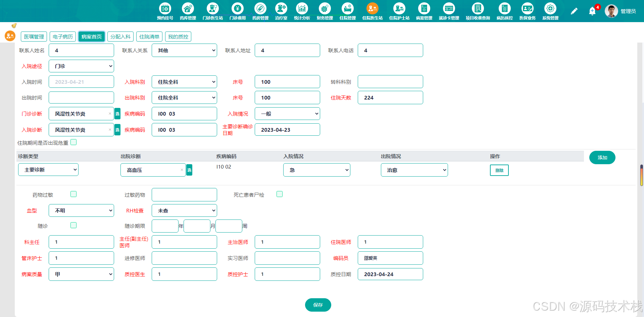This screenshot has width=644, height=317.
Task: Clear the 入院诊断 风湿性关节炎 value
Action: pos(110,130)
